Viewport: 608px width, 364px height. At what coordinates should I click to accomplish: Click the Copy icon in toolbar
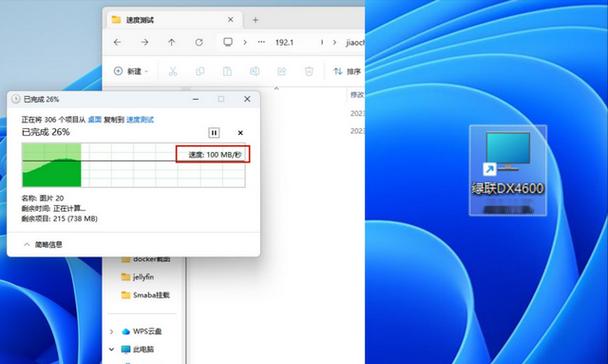pyautogui.click(x=200, y=71)
